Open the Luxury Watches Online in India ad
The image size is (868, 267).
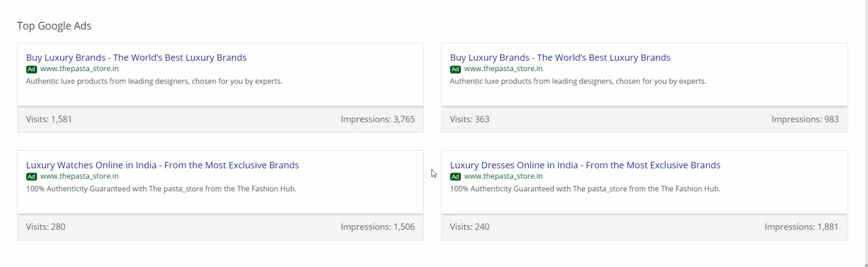162,165
